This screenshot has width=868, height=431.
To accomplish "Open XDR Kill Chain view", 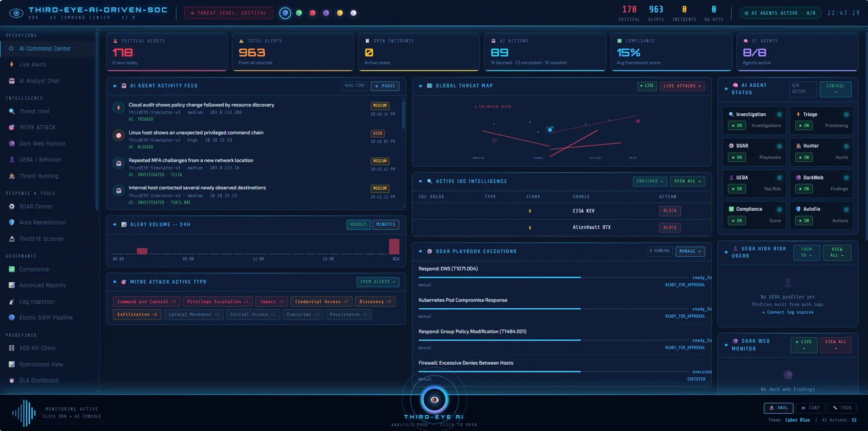I will (37, 348).
